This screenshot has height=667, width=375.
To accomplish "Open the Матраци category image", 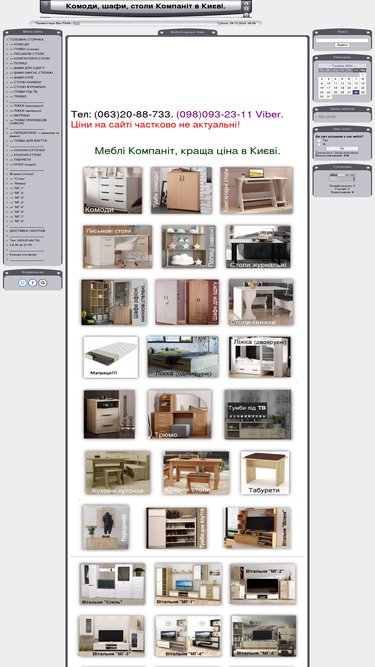I will point(111,357).
